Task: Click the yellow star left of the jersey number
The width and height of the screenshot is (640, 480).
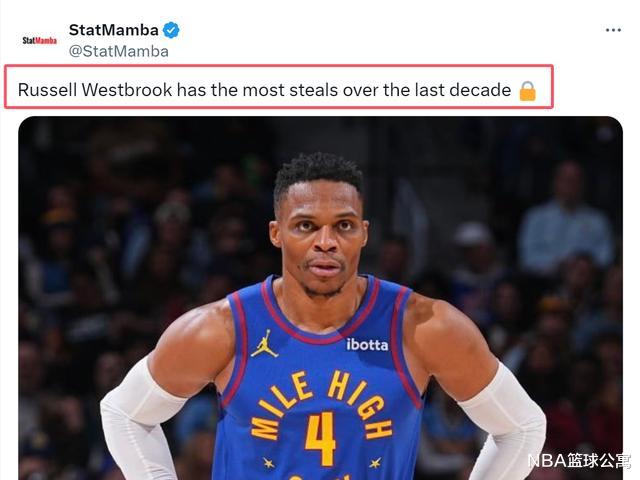Action: point(269,463)
